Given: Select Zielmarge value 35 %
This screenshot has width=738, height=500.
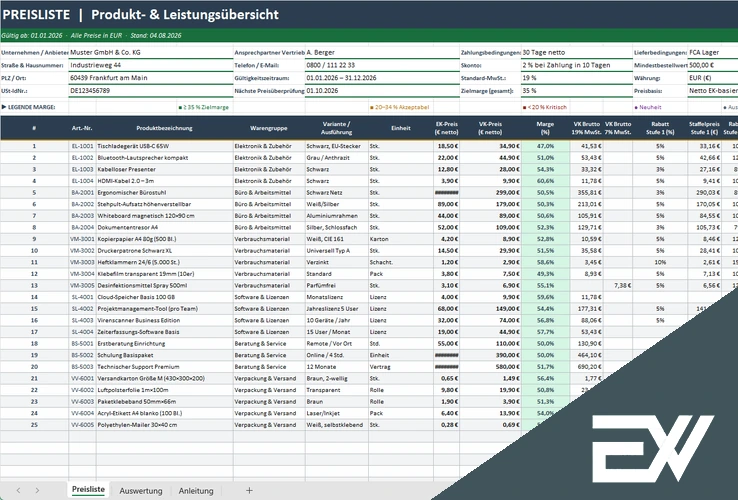Looking at the screenshot, I should (x=577, y=91).
